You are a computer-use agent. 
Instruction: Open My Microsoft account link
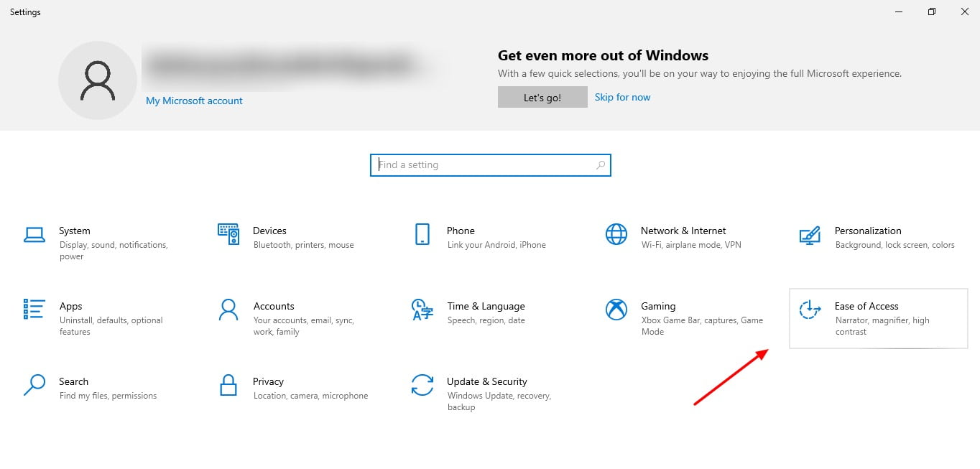pos(194,101)
